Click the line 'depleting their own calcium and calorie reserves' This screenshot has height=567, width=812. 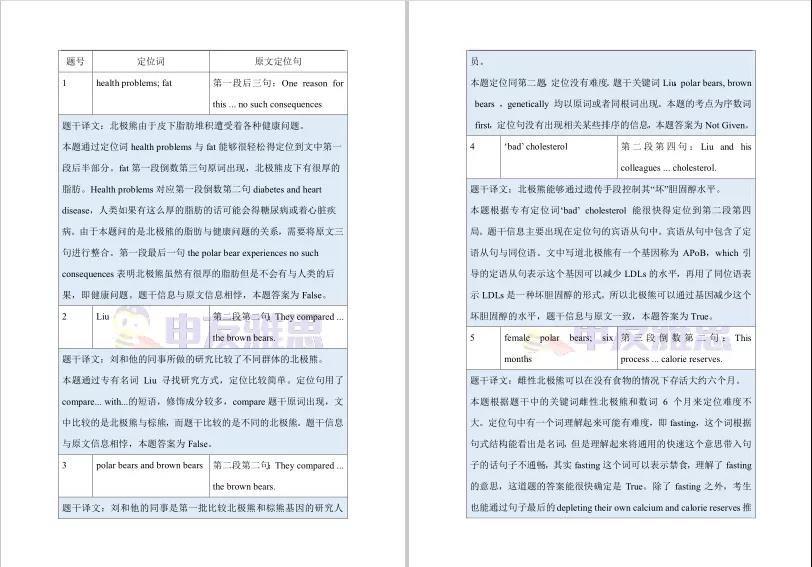[x=611, y=508]
